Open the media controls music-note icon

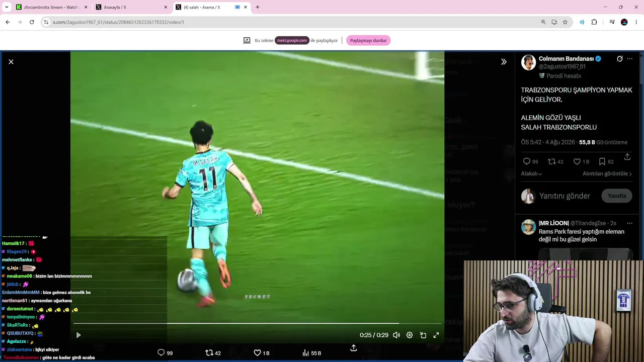coord(612,22)
